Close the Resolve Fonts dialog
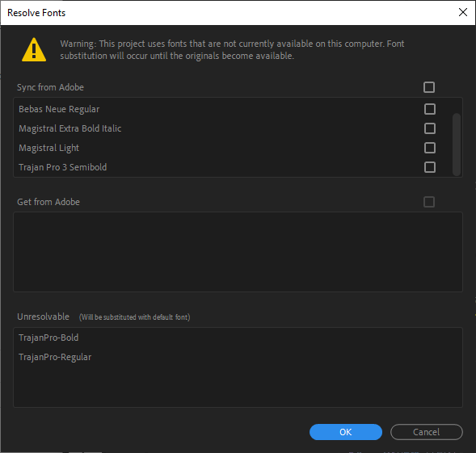 [x=462, y=12]
